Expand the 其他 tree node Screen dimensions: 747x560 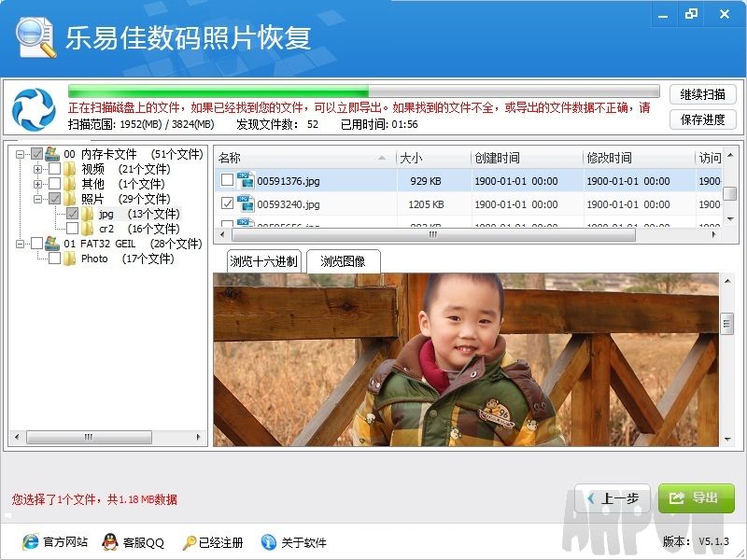pyautogui.click(x=38, y=184)
